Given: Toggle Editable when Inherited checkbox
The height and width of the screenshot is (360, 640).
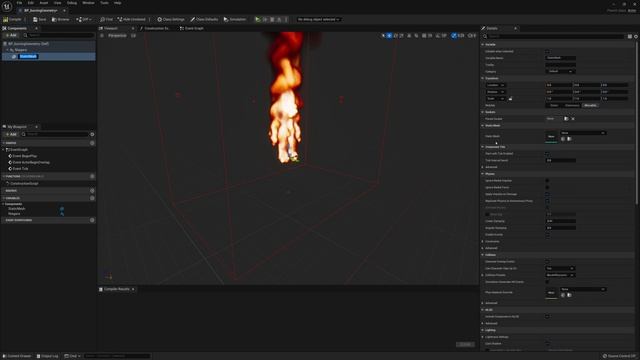Looking at the screenshot, I should point(547,51).
